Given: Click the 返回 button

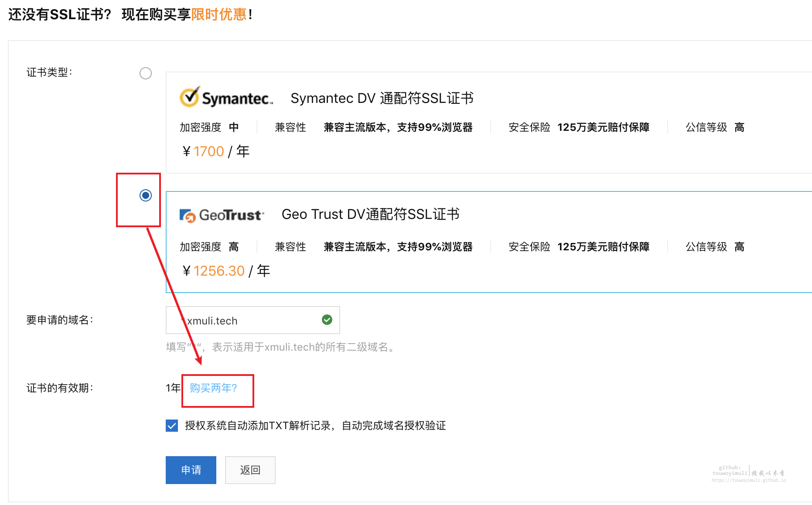Looking at the screenshot, I should 250,470.
